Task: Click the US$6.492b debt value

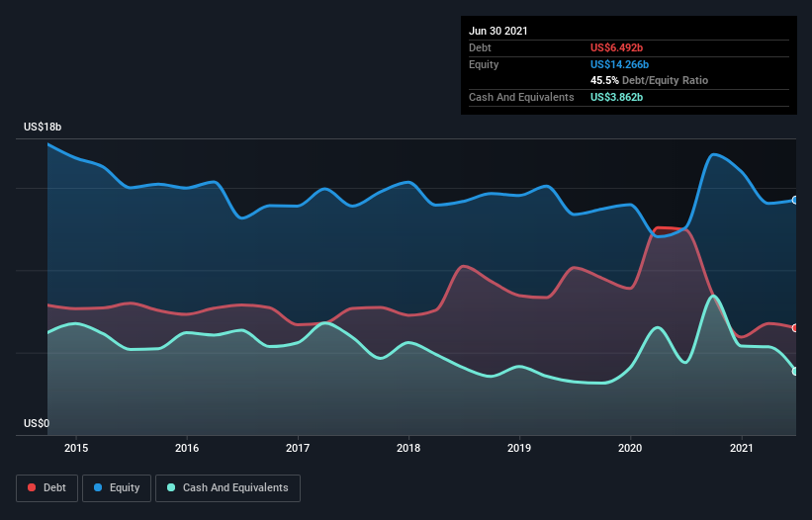Action: click(x=616, y=47)
